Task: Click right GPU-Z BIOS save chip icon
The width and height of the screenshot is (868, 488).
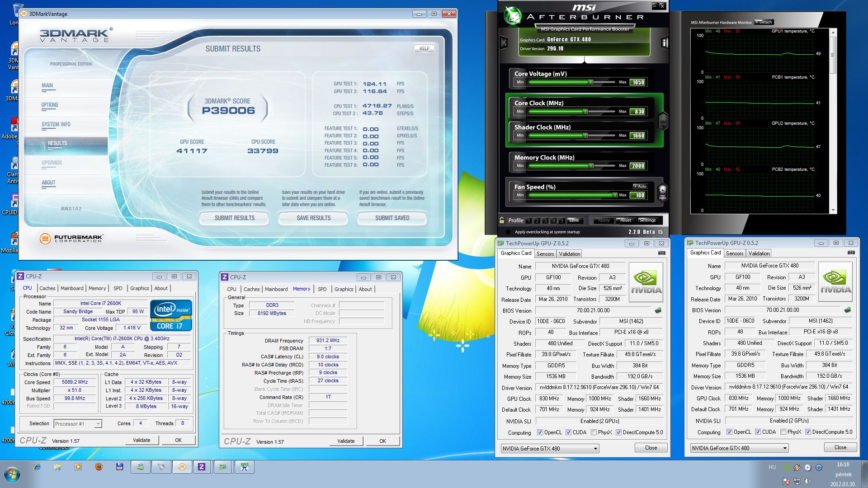Action: tap(848, 310)
